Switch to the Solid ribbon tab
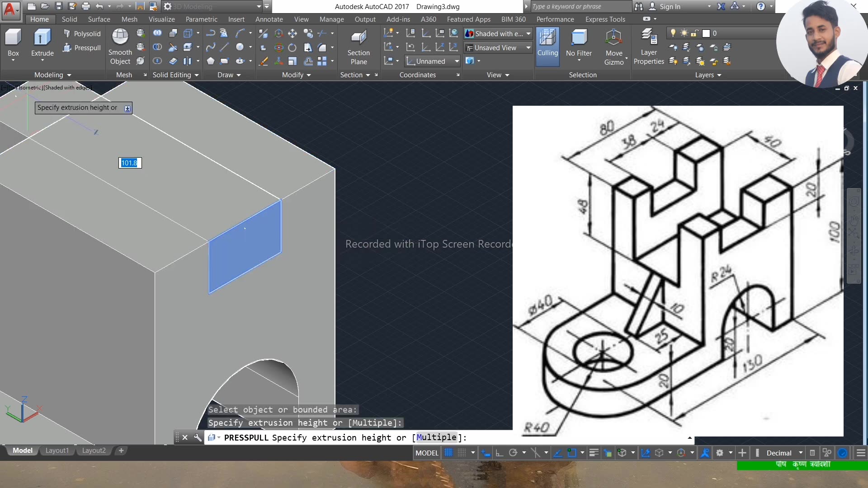 (x=69, y=19)
